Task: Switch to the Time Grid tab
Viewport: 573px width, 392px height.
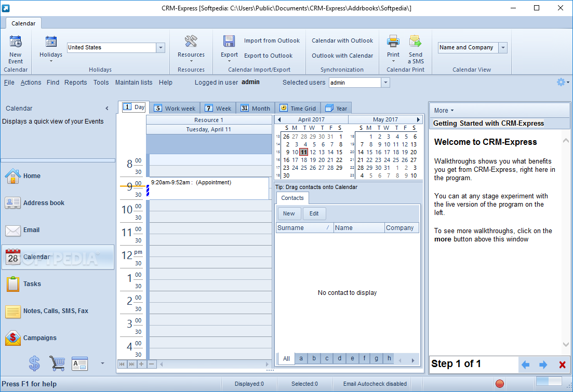Action: tap(298, 108)
